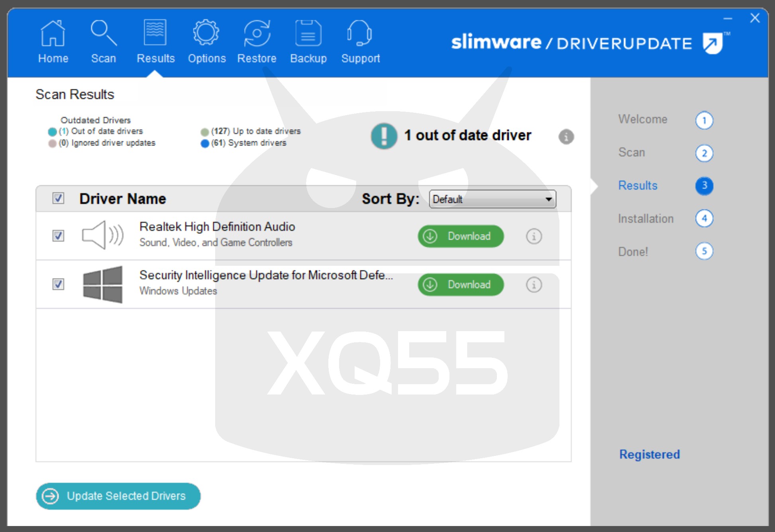
Task: Uncheck the Realtek High Definition Audio driver
Action: [x=58, y=236]
